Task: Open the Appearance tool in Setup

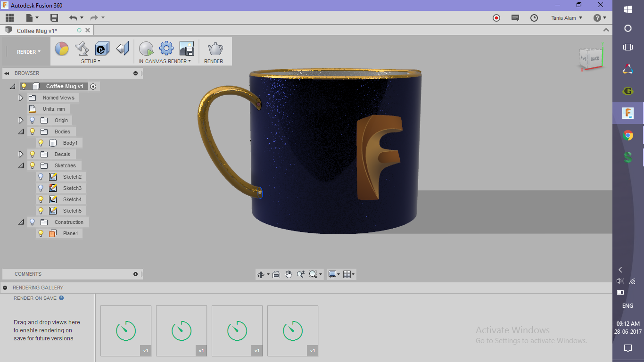Action: point(61,48)
